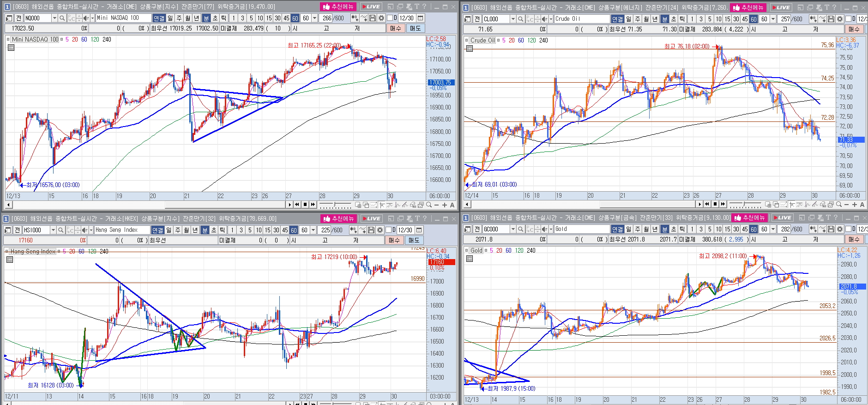Adjust replay speed slider below Mini NASDAQ chart
The image size is (868, 405).
point(335,204)
